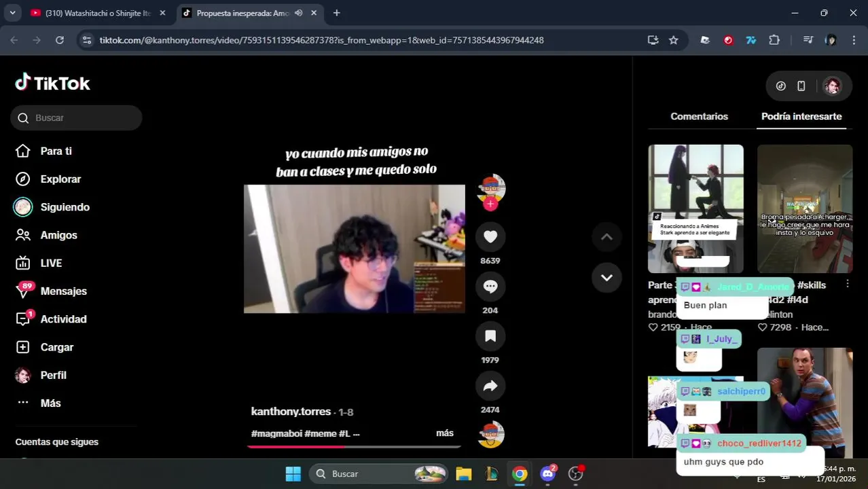Open the comments bubble icon showing 204
The height and width of the screenshot is (489, 868).
coord(490,287)
